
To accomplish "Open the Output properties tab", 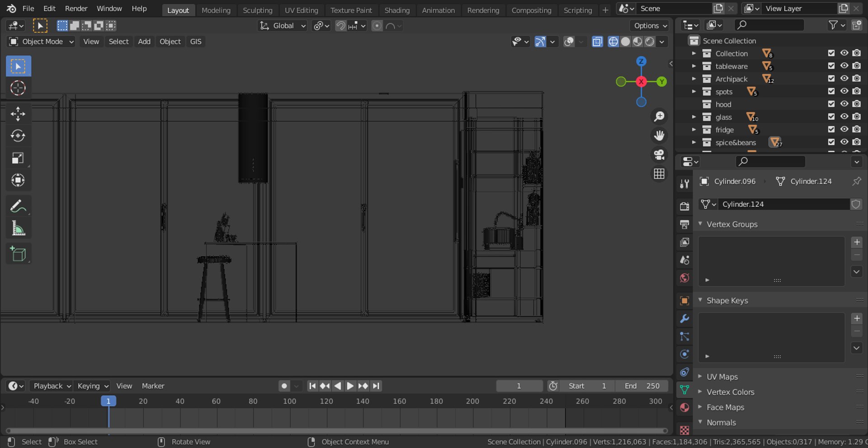I will pyautogui.click(x=684, y=224).
